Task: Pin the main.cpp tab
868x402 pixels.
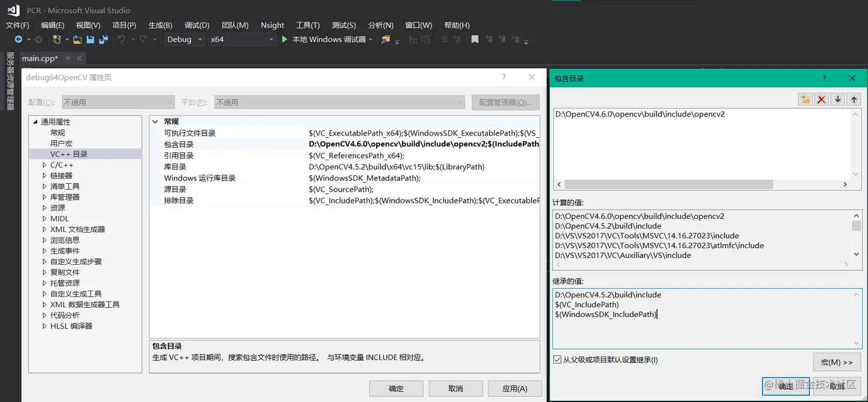Action: pyautogui.click(x=68, y=58)
